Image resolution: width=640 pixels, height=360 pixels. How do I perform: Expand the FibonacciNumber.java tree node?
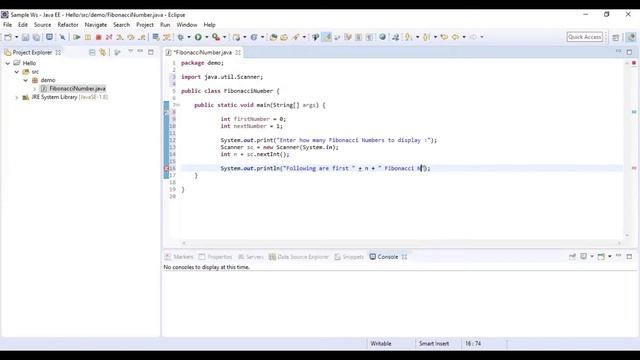(x=34, y=89)
